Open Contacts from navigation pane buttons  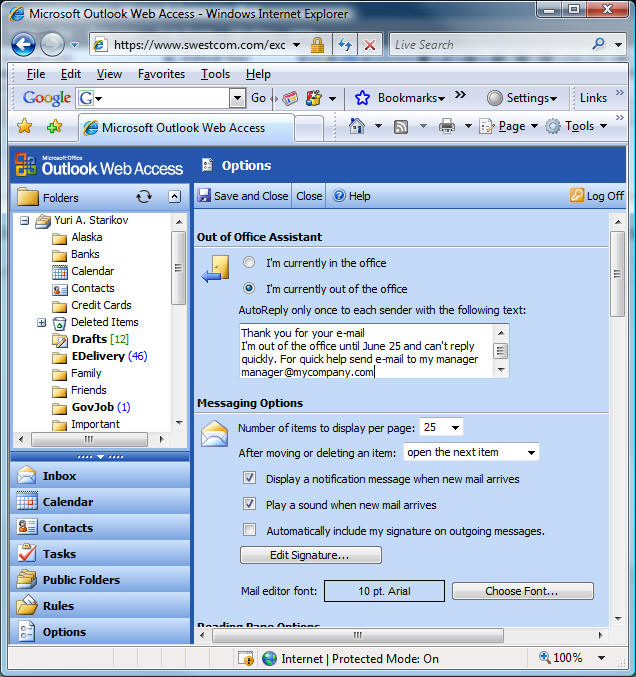tap(100, 528)
